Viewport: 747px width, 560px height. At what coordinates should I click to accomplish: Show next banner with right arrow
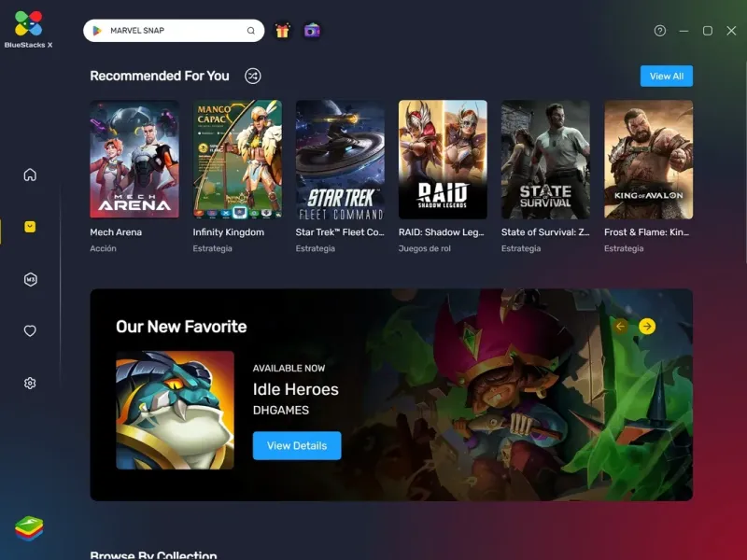click(647, 326)
